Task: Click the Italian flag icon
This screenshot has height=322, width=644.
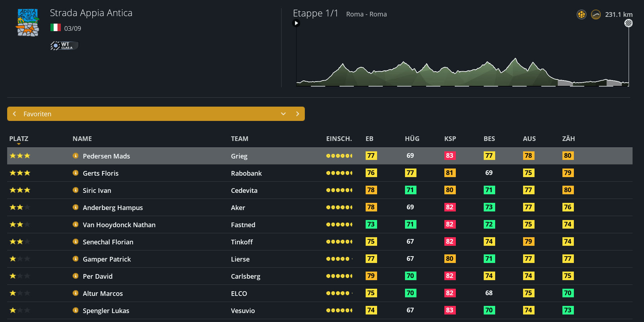Action: point(55,28)
